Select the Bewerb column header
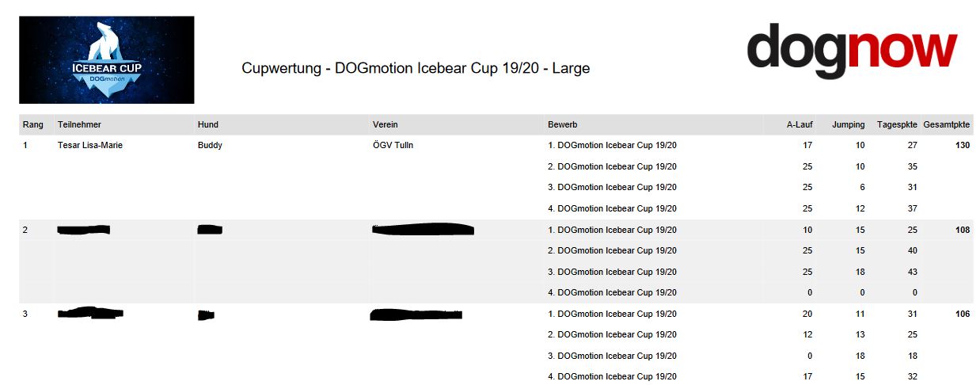This screenshot has width=980, height=385. pos(562,125)
